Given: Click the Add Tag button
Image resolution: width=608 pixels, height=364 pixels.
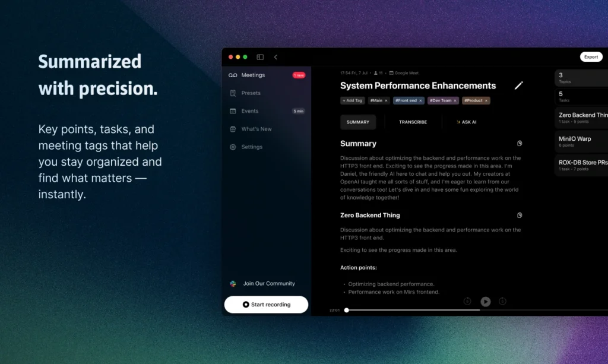Looking at the screenshot, I should point(352,100).
